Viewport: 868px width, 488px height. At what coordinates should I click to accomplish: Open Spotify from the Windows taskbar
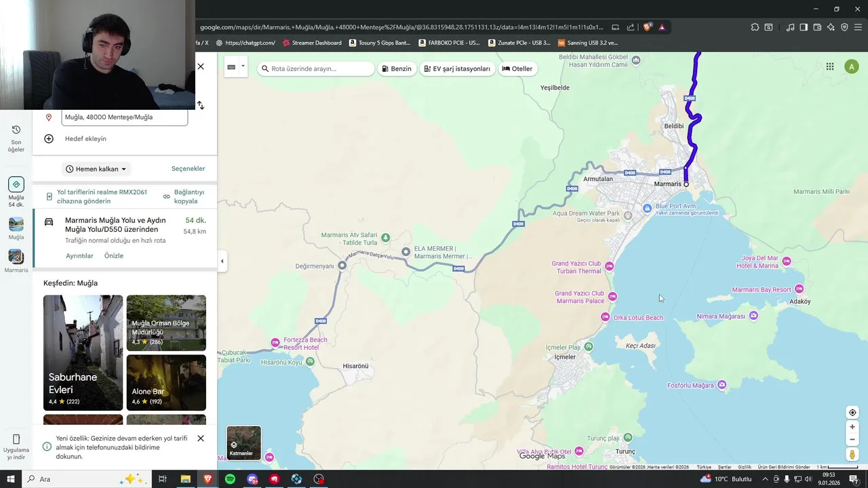tap(230, 479)
